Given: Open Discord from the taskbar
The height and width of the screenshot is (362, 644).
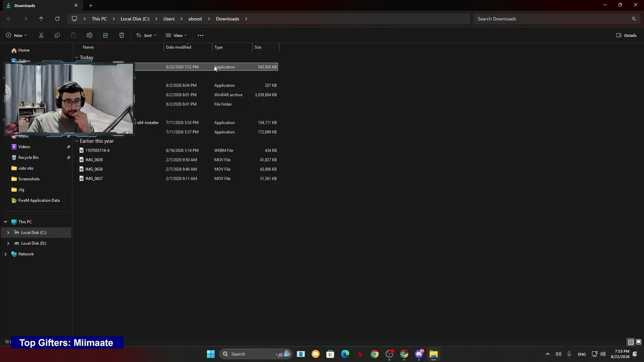Looking at the screenshot, I should pos(419,354).
